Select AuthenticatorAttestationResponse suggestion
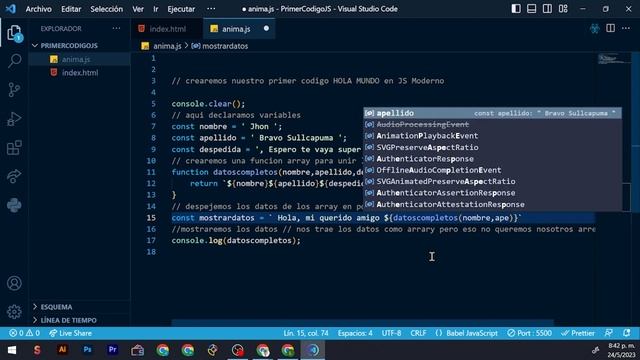640x360 pixels. (x=493, y=204)
